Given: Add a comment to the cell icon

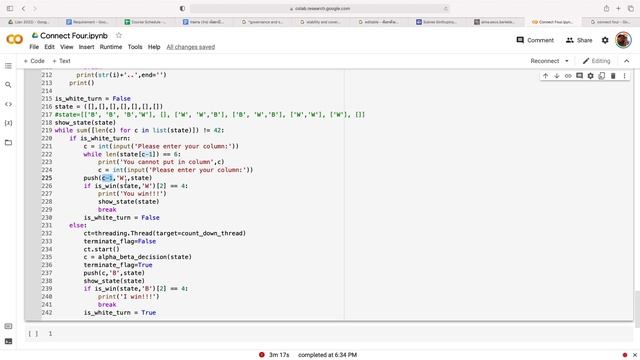Looking at the screenshot, I should 579,76.
